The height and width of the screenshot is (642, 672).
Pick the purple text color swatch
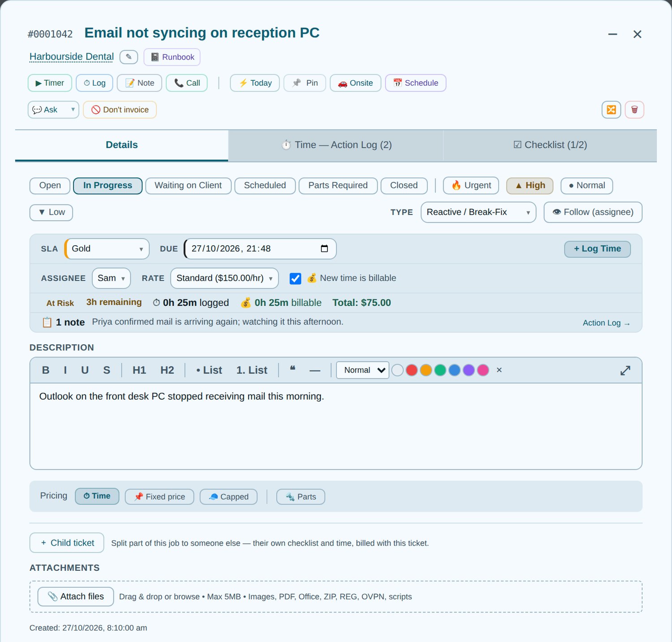[x=469, y=370]
